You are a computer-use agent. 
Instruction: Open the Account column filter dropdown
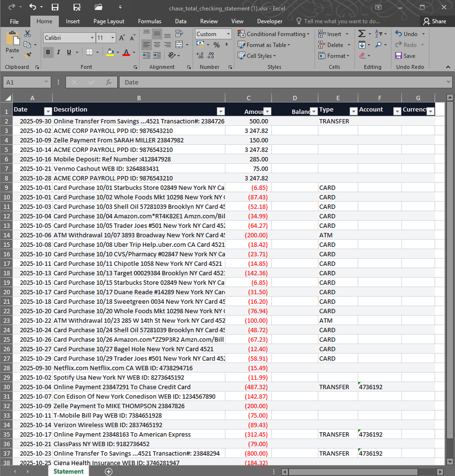point(397,111)
